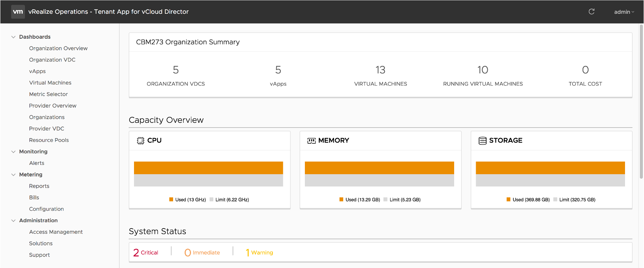Click the gray Storage Limit legend swatch
The width and height of the screenshot is (644, 268).
(555, 200)
